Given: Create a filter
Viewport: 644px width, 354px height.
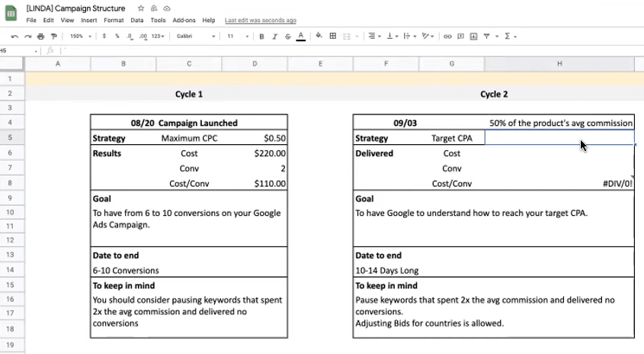Looking at the screenshot, I should pyautogui.click(x=487, y=37).
